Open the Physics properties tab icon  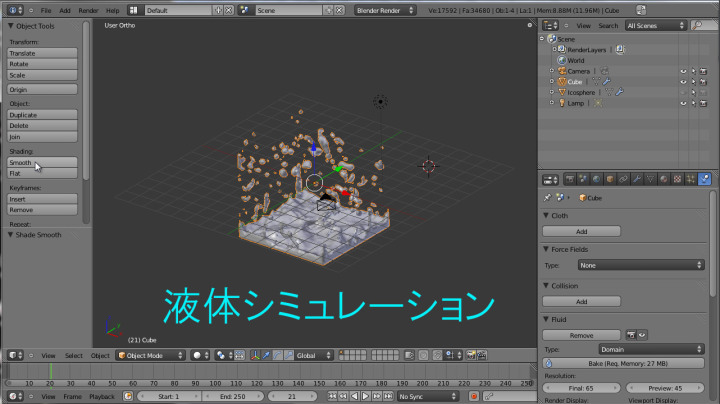704,179
